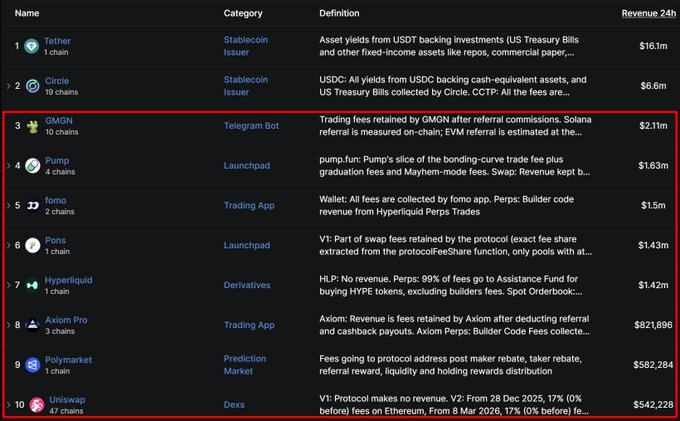Open the Hyperliquid protocol link
The height and width of the screenshot is (421, 680).
click(x=69, y=280)
